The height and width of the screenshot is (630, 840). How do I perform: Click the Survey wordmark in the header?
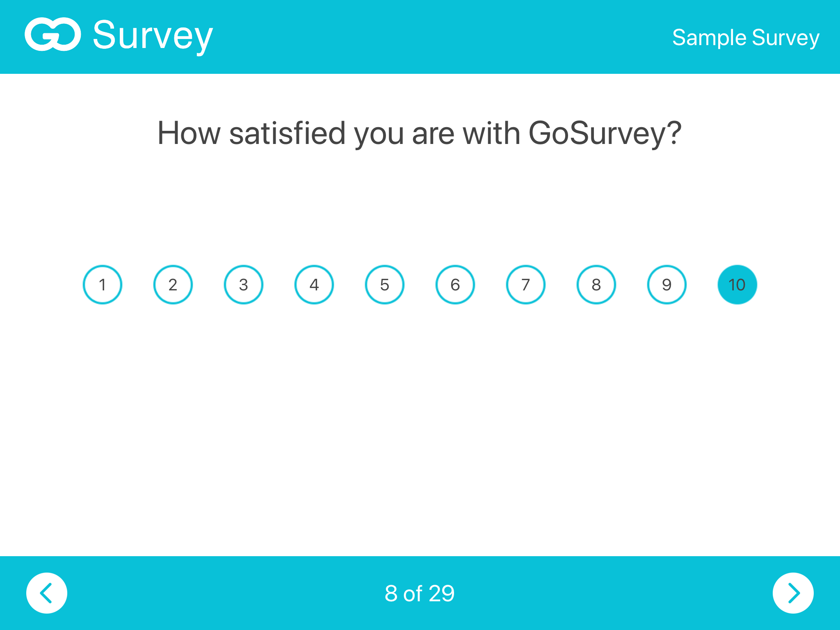coord(153,36)
